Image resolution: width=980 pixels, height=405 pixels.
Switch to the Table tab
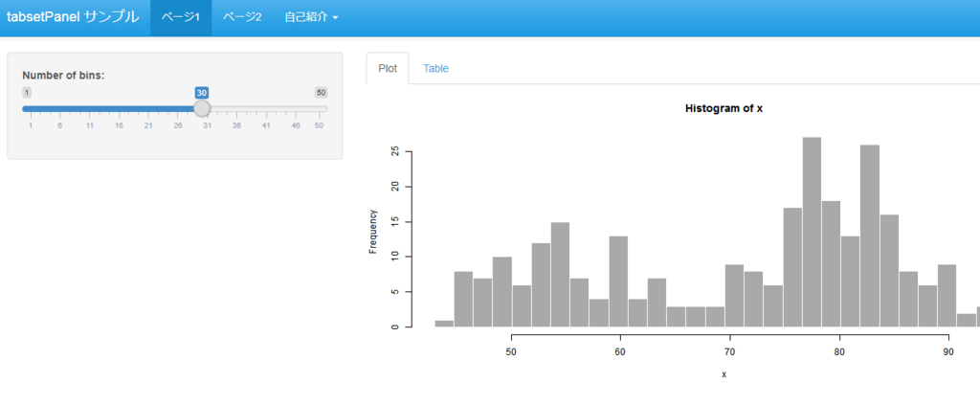435,68
